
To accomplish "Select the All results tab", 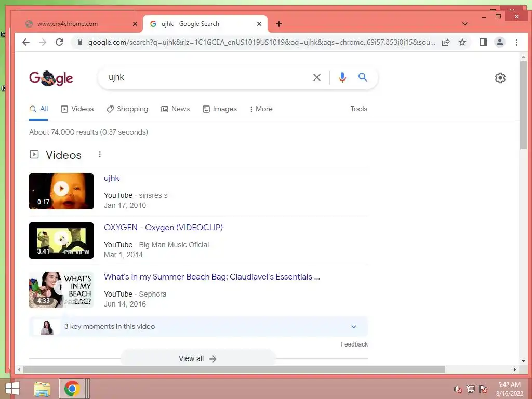I will [x=38, y=109].
